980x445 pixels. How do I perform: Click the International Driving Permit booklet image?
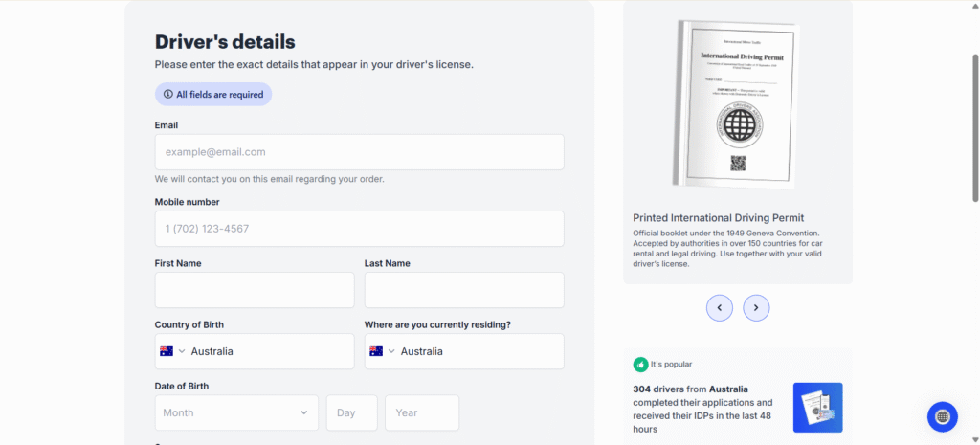pos(737,102)
